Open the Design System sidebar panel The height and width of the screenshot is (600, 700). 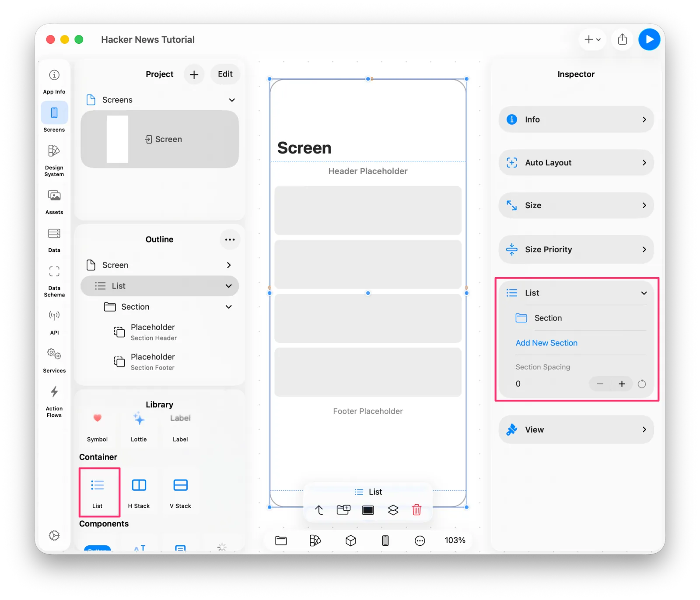pyautogui.click(x=54, y=160)
